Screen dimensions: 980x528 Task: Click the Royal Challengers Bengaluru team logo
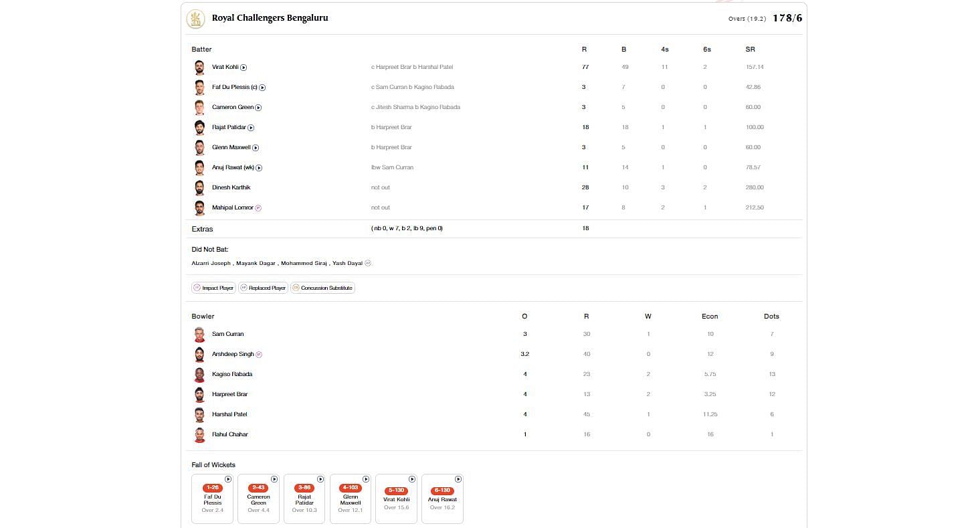point(195,19)
